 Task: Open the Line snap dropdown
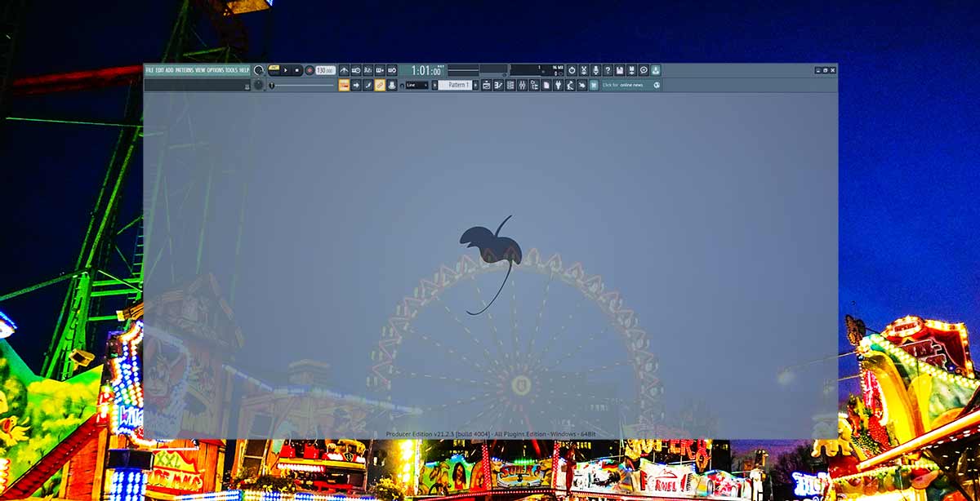click(416, 85)
